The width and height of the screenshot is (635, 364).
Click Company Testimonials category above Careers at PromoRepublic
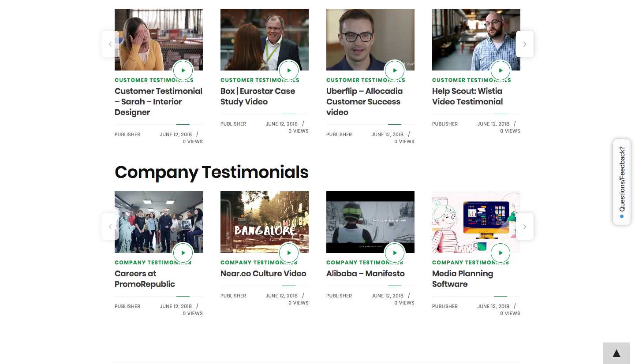coord(153,263)
